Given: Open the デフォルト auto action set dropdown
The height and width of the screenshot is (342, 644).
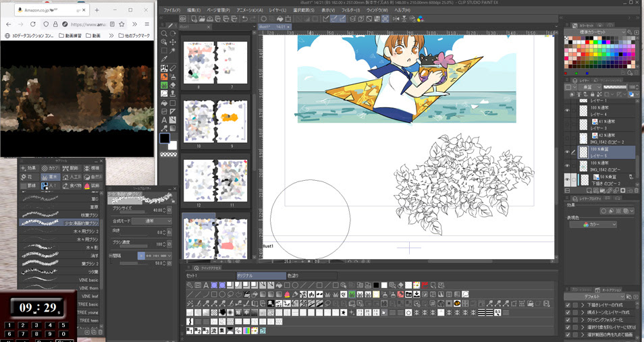Looking at the screenshot, I should tap(595, 296).
